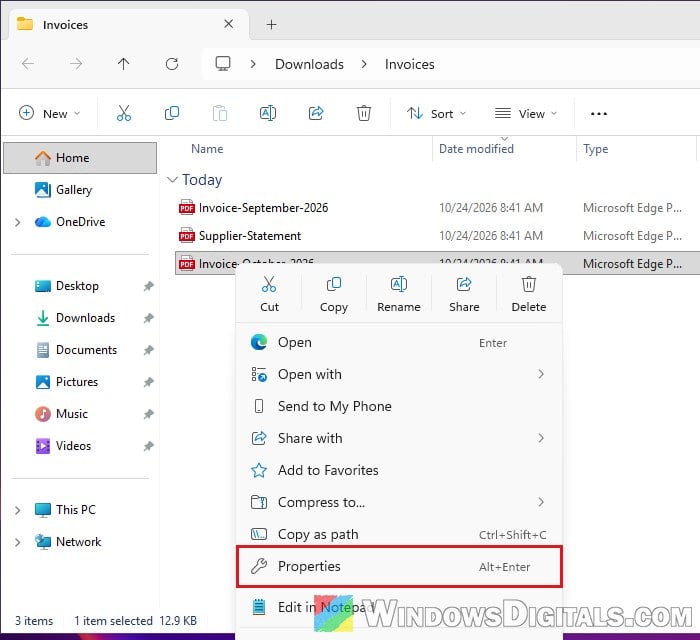
Task: Refresh the folder view
Action: click(172, 64)
